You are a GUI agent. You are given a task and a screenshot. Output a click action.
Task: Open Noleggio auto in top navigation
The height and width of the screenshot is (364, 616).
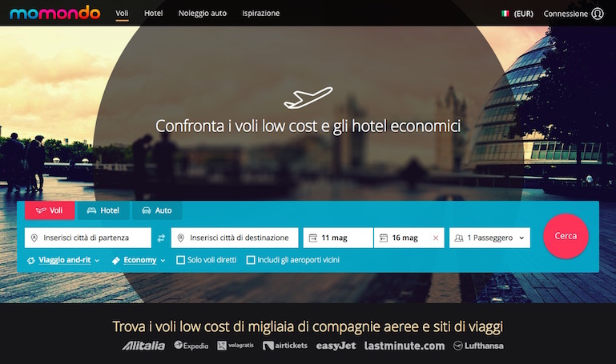(x=203, y=14)
